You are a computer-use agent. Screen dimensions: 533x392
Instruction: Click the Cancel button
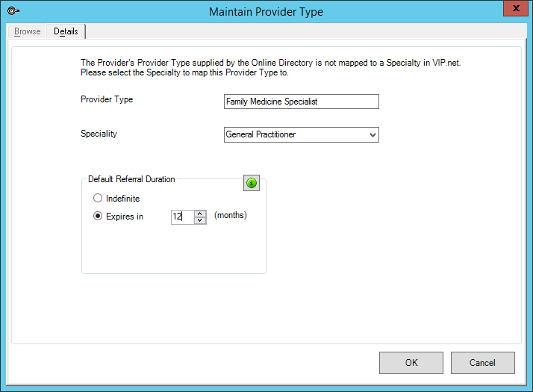coord(483,363)
